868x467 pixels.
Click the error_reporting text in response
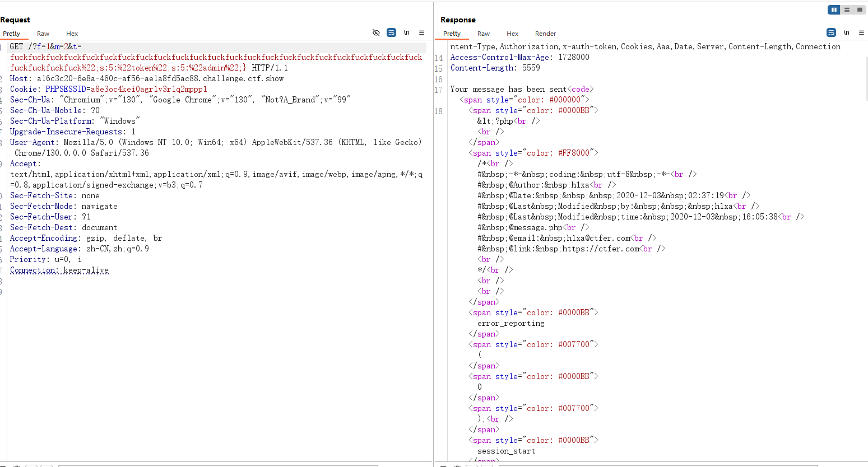click(x=510, y=323)
